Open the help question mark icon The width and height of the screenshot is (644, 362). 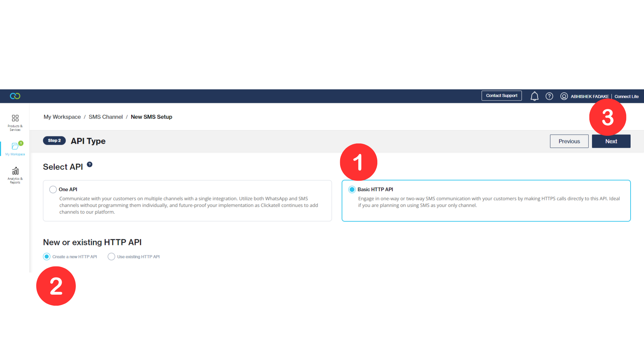click(x=549, y=96)
